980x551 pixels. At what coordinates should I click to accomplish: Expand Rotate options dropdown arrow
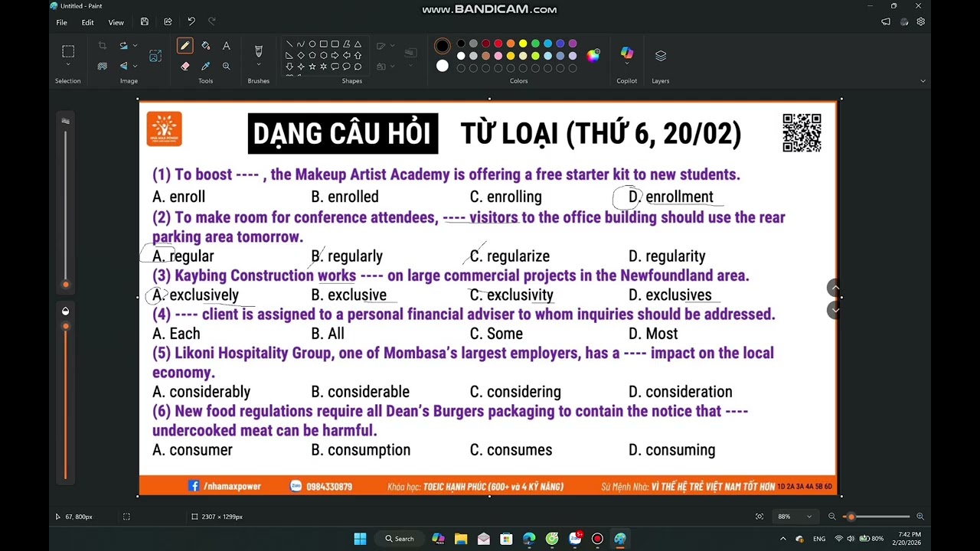coord(135,46)
